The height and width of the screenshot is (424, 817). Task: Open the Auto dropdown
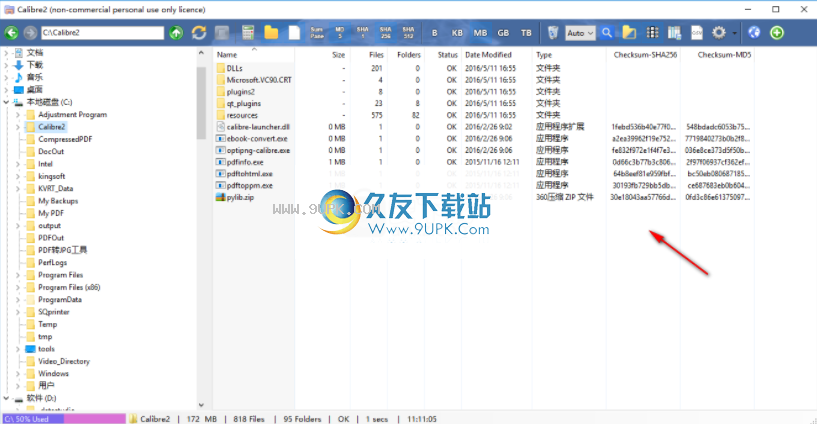tap(580, 33)
